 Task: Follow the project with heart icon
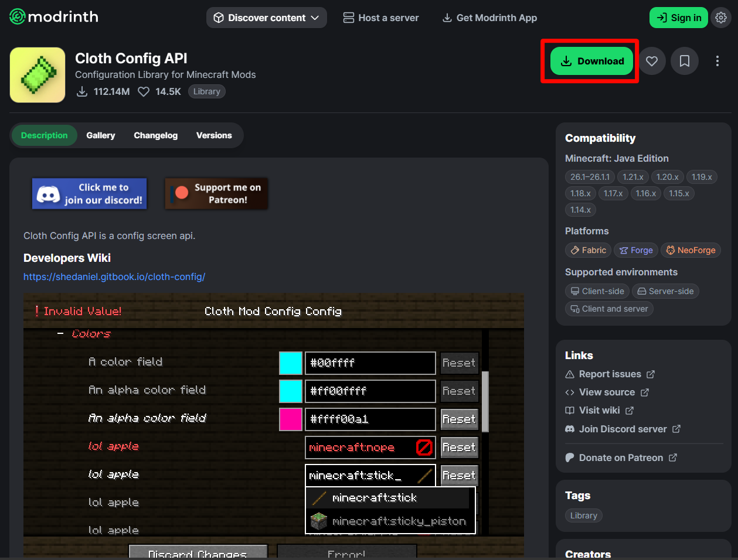pyautogui.click(x=652, y=61)
